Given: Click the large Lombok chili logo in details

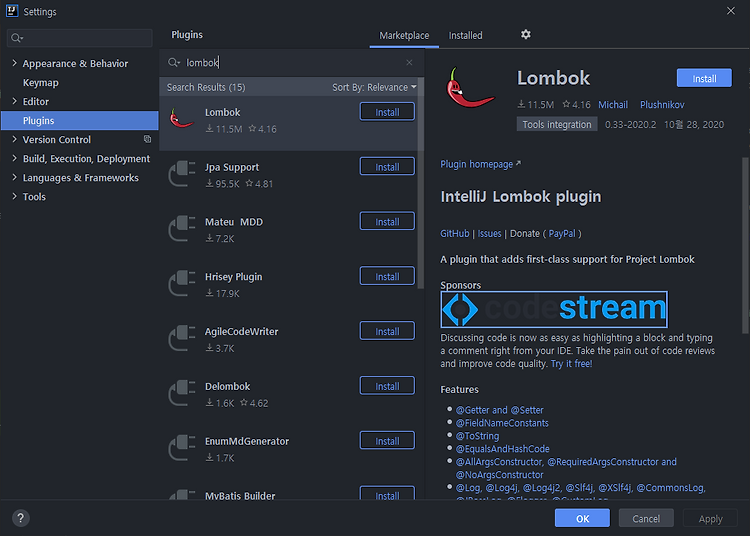Looking at the screenshot, I should tap(469, 88).
